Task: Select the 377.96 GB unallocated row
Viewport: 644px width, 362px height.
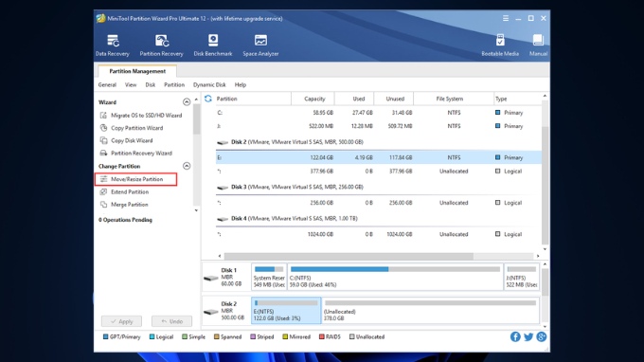Action: (378, 172)
